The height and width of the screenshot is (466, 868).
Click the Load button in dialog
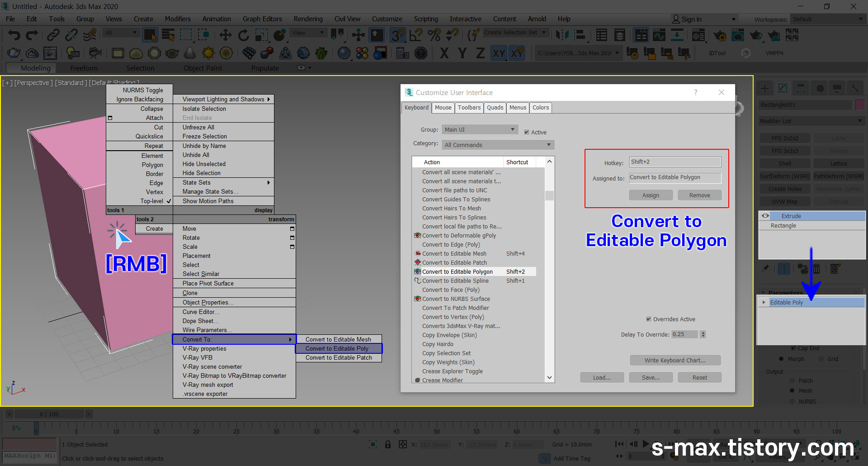(602, 377)
